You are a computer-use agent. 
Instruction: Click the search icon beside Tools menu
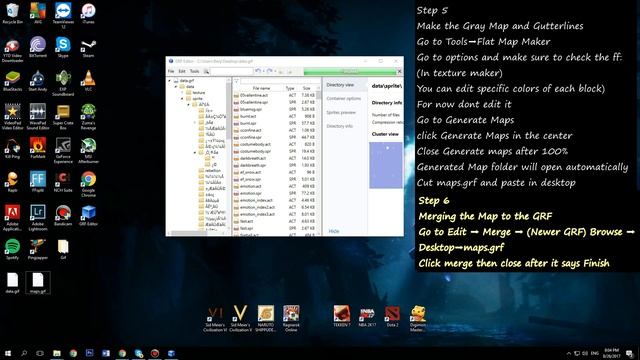tap(206, 71)
